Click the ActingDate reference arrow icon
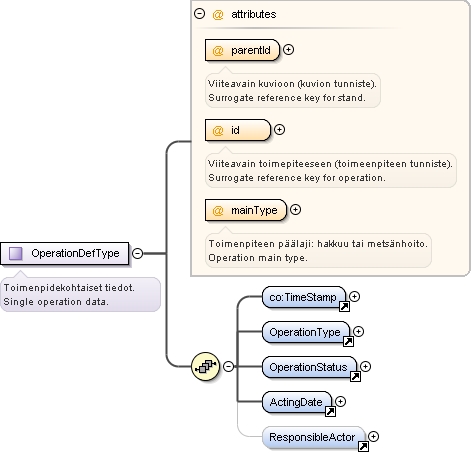The height and width of the screenshot is (453, 472). coord(330,411)
